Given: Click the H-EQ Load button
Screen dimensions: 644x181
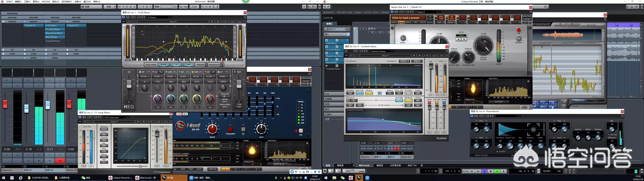Looking at the screenshot, I should coord(232,22).
